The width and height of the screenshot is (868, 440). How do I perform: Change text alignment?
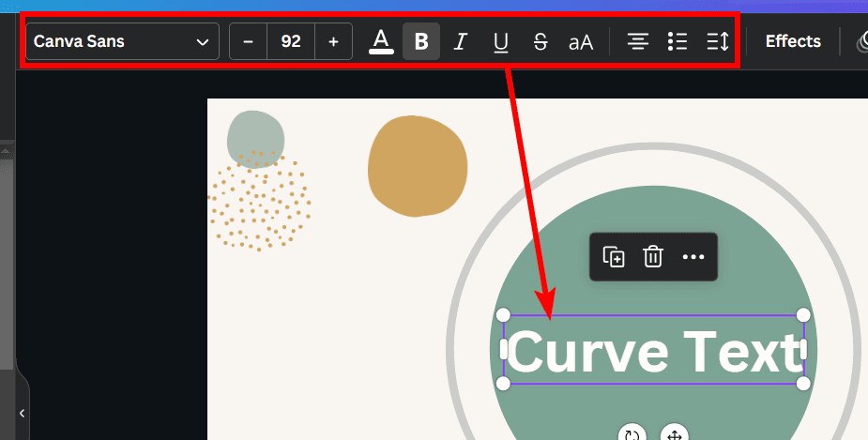(638, 42)
